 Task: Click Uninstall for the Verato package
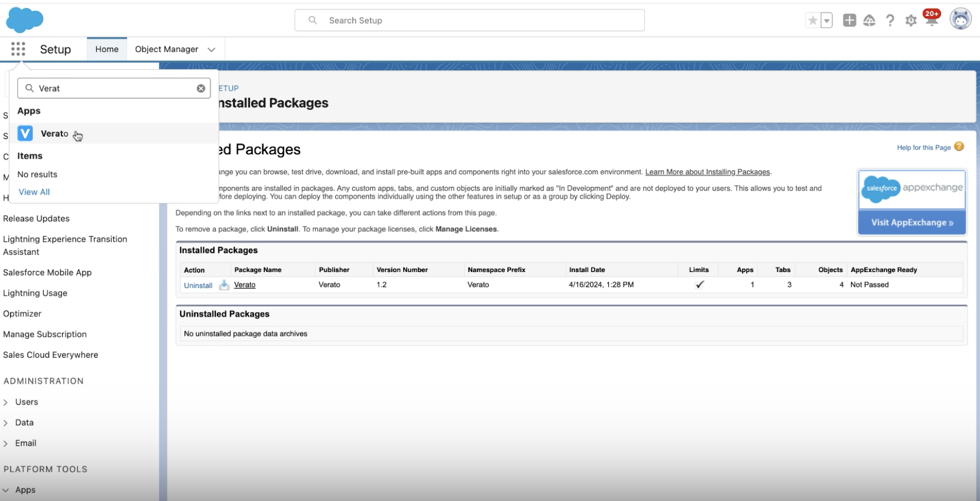pyautogui.click(x=198, y=285)
